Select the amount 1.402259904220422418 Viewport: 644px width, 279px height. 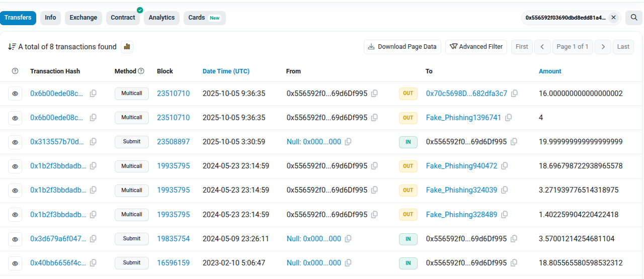pyautogui.click(x=579, y=215)
